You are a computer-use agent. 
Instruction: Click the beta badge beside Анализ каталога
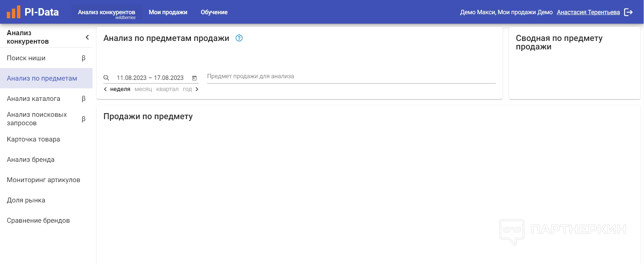coord(83,99)
